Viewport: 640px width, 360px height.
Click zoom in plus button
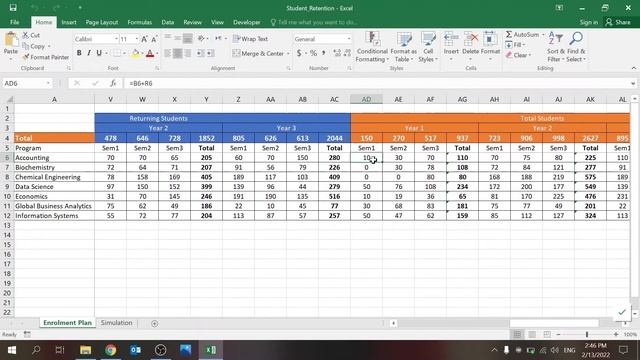[616, 334]
